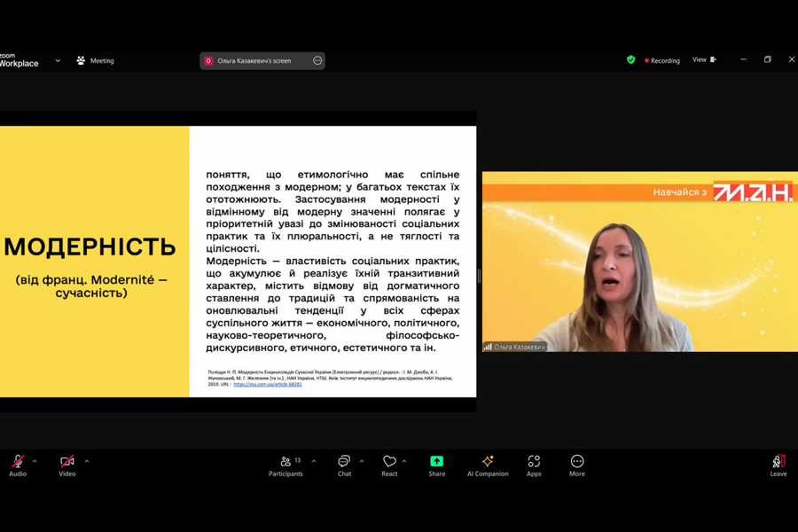The image size is (798, 532).
Task: Expand the arrow next to Chat
Action: pyautogui.click(x=362, y=461)
